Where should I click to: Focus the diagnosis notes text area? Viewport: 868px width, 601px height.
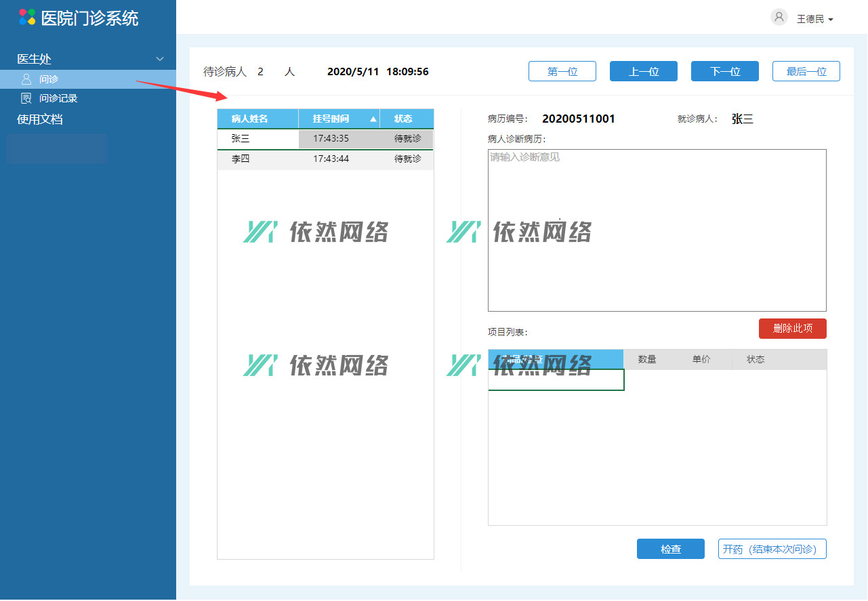[x=657, y=230]
